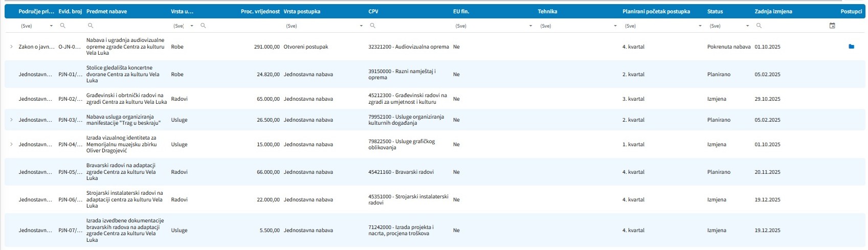
Task: Click the search icon under CPV
Action: [x=373, y=26]
